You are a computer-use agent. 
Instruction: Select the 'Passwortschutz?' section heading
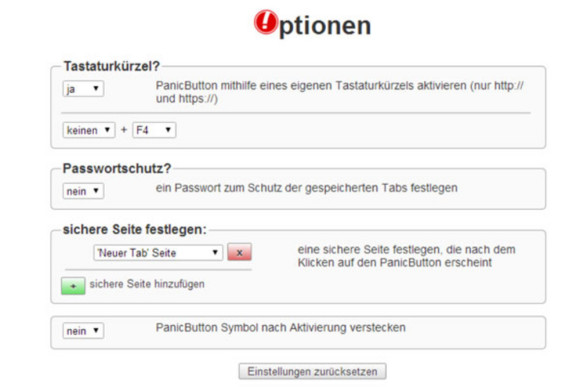tap(117, 168)
